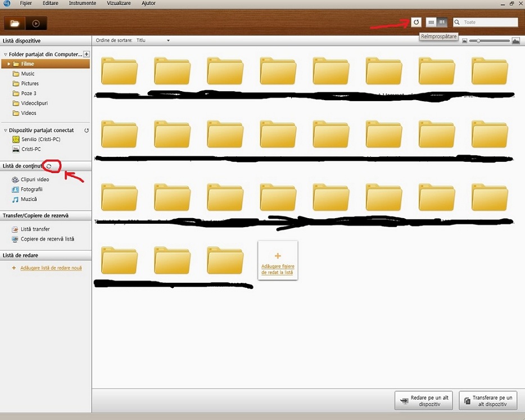Open the Vizualizare menu

(x=119, y=3)
